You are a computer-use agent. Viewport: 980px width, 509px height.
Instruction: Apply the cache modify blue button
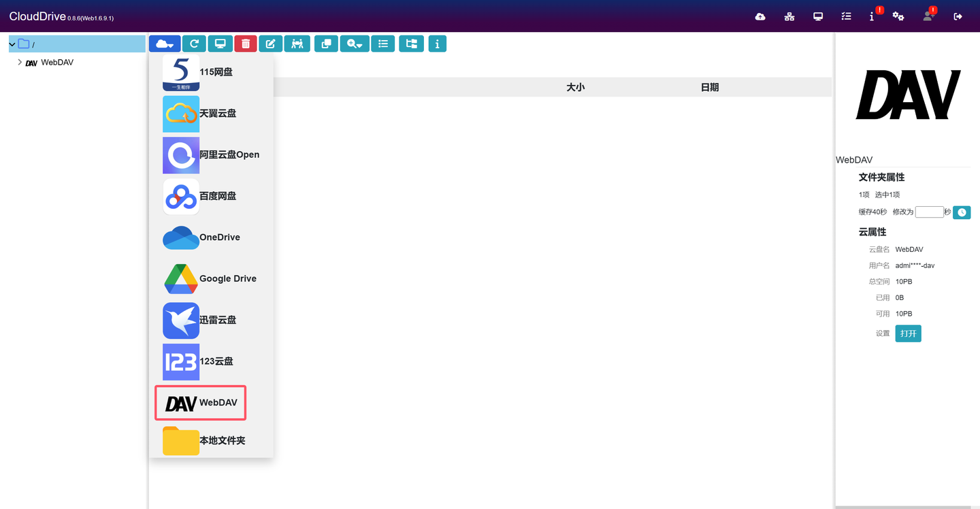pos(962,212)
